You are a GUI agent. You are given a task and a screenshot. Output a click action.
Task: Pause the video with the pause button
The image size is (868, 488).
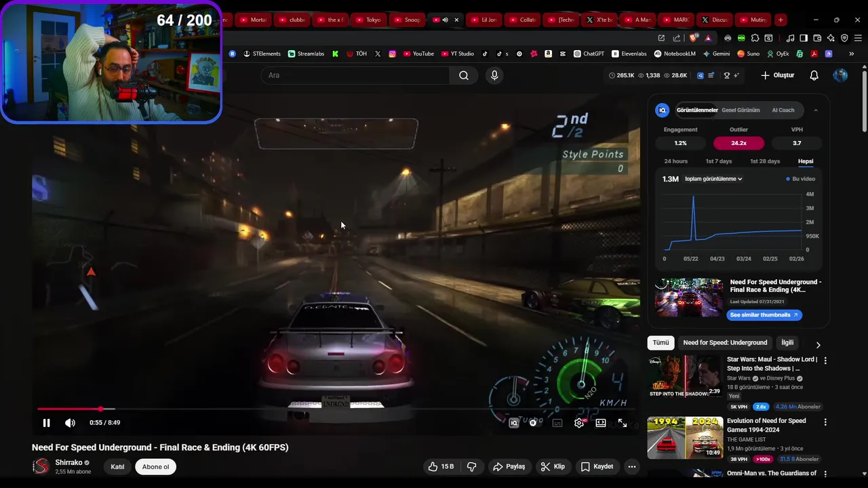46,423
